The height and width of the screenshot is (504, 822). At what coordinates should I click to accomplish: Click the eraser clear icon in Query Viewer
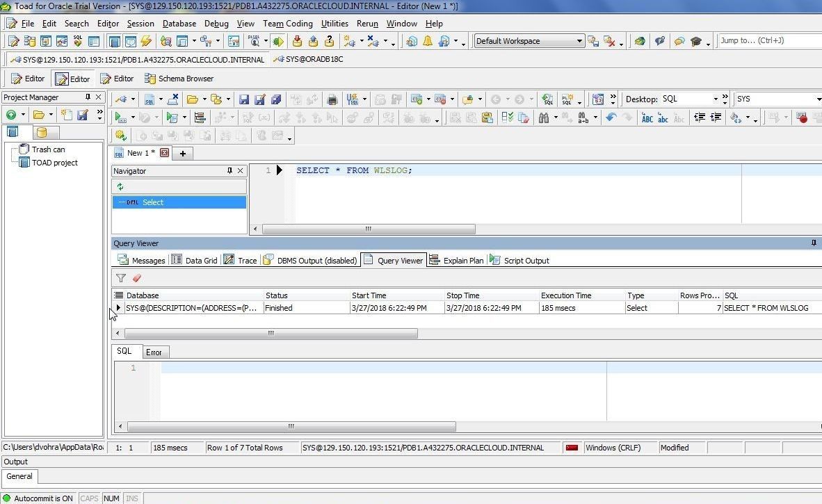coord(137,278)
